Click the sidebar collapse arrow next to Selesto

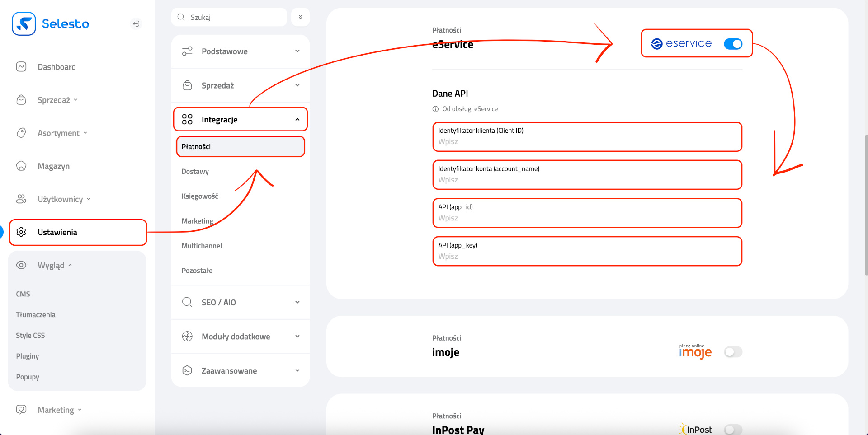136,23
